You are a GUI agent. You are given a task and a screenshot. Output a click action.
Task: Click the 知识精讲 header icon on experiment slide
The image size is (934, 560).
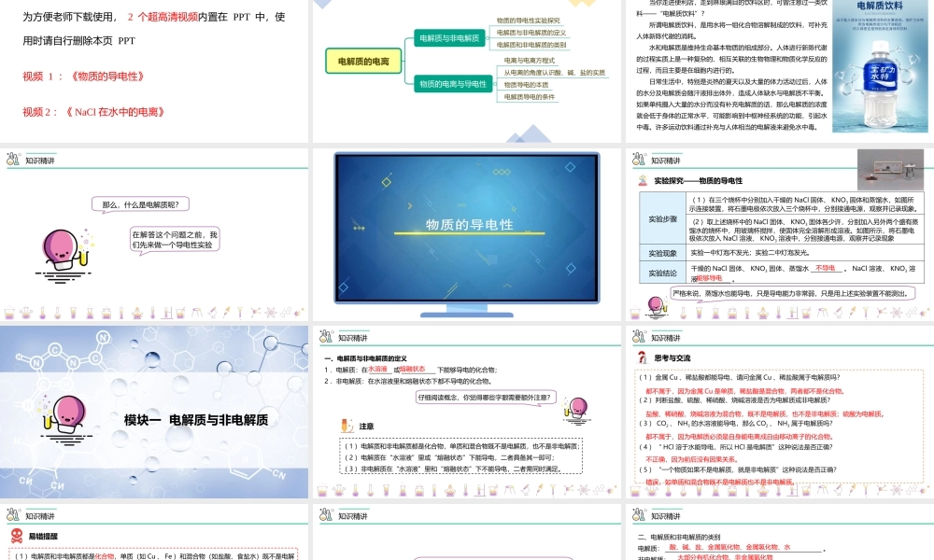pyautogui.click(x=639, y=160)
